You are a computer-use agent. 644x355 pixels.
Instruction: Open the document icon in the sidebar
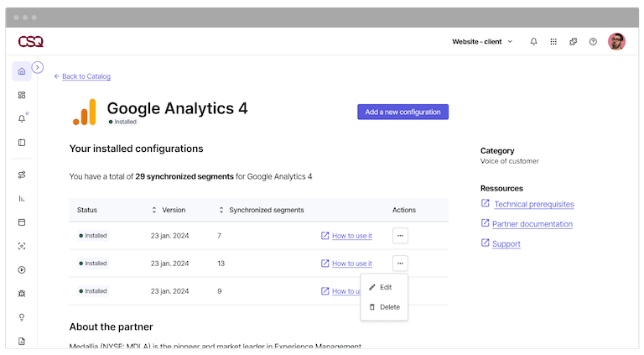[x=22, y=341]
